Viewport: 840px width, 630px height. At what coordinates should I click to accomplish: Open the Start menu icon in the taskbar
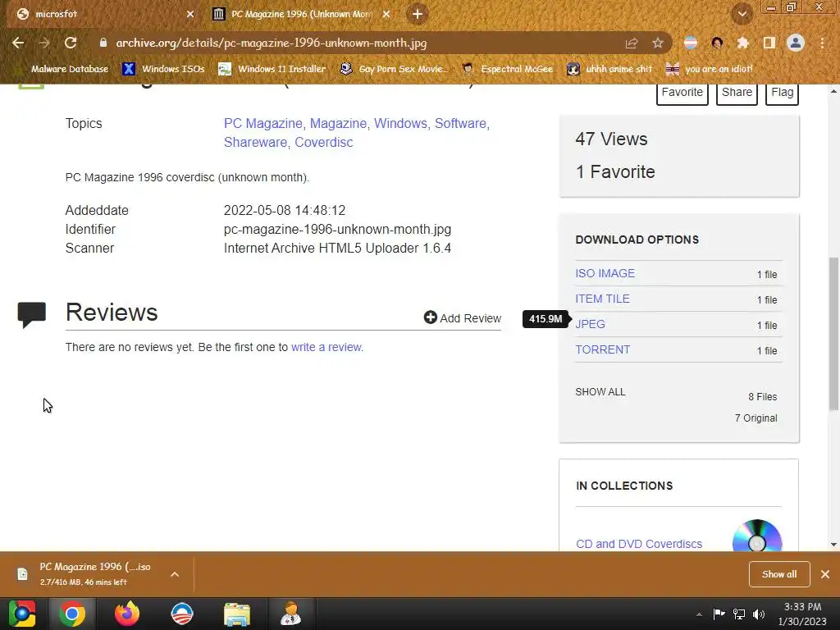click(22, 614)
